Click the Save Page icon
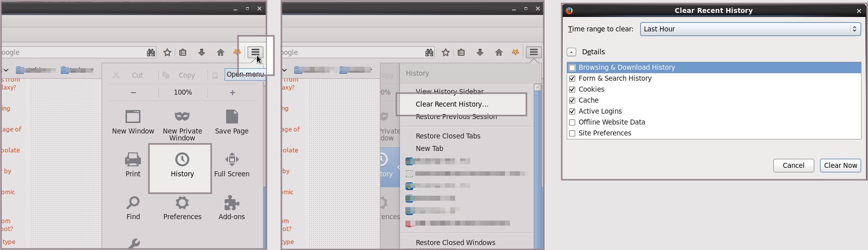Image resolution: width=868 pixels, height=250 pixels. coord(232,117)
